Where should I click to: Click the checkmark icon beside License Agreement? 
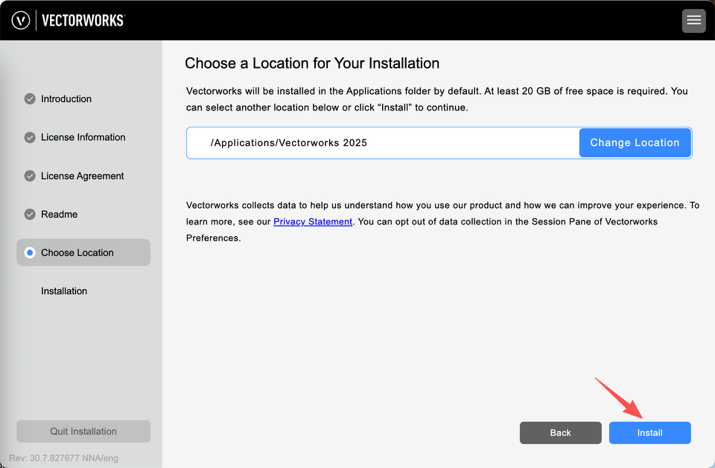coord(30,176)
